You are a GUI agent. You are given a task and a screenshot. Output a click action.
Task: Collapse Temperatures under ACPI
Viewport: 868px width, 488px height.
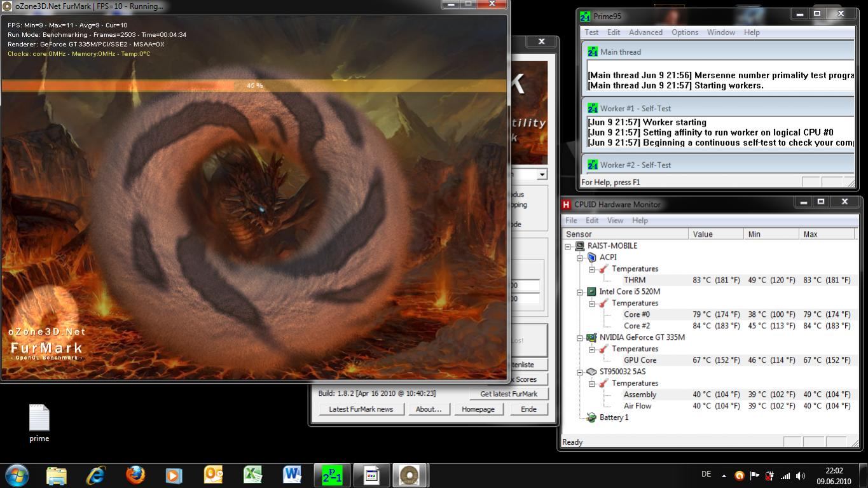click(x=592, y=269)
